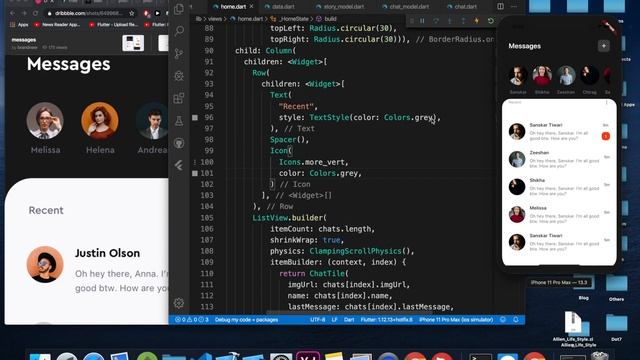
Task: Click the feedback smiley in status bar
Action: [503, 320]
